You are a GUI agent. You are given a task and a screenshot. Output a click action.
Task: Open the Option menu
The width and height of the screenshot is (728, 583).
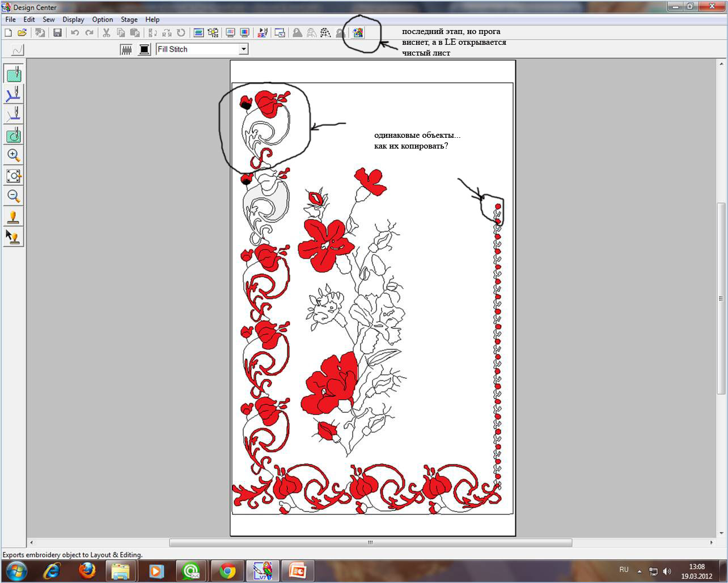tap(103, 19)
